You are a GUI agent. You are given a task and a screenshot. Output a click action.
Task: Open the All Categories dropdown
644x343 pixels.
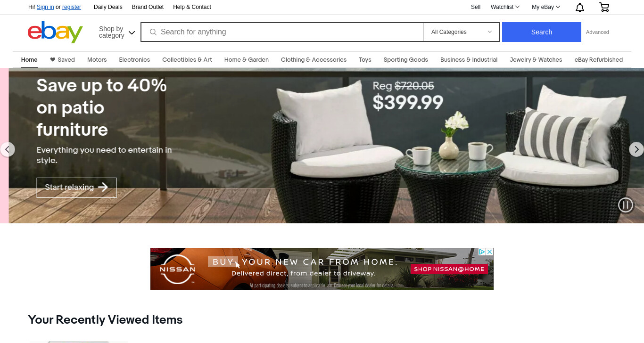click(x=461, y=32)
